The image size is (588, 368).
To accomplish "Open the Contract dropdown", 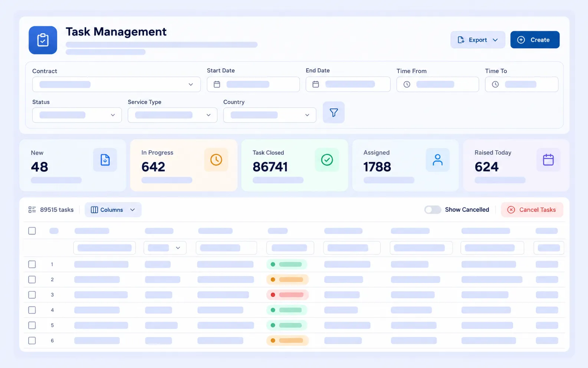I will coord(116,85).
